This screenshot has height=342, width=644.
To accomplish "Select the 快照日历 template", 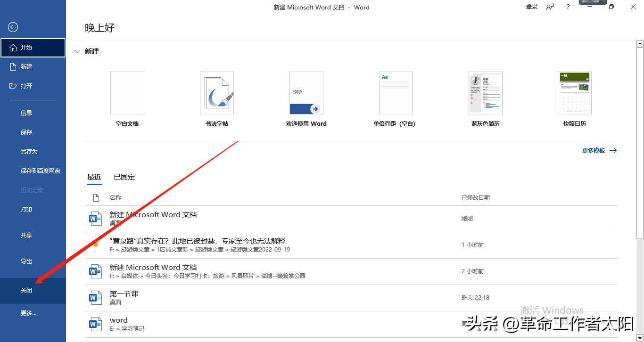I will click(575, 99).
